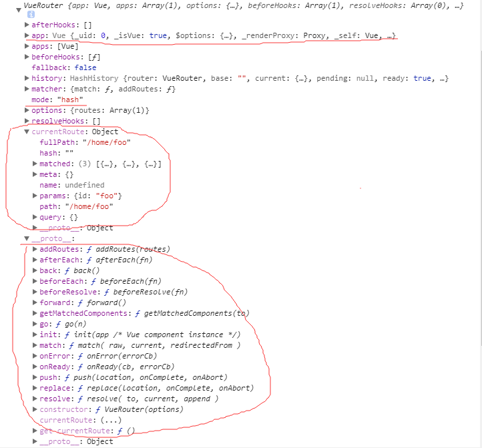Expand the constructor: VueRouter(options) entry

[35, 409]
